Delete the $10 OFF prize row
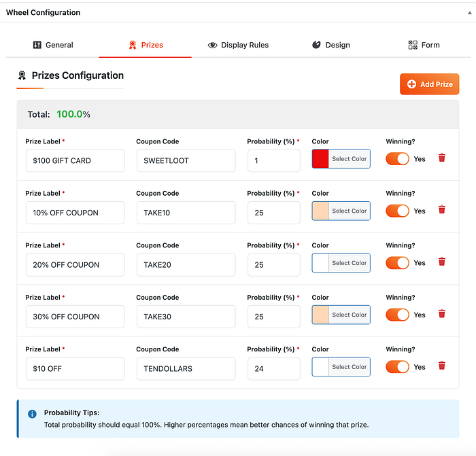This screenshot has height=456, width=476. pyautogui.click(x=442, y=366)
